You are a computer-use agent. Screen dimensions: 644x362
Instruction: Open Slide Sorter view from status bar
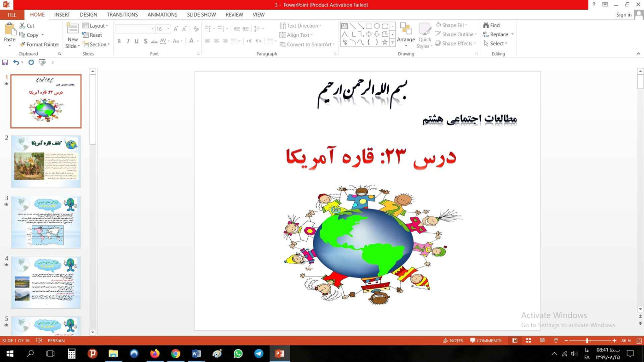pos(529,341)
